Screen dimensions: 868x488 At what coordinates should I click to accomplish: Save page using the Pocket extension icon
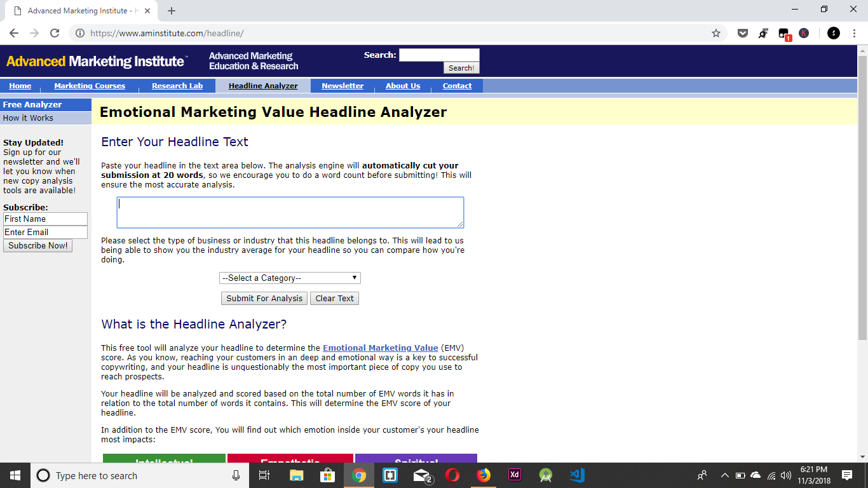pyautogui.click(x=743, y=33)
